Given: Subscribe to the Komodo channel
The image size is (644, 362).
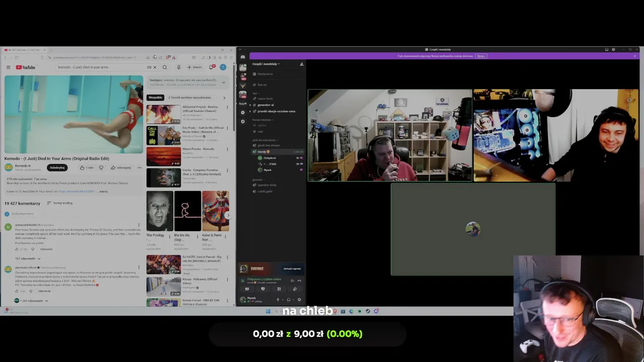Looking at the screenshot, I should click(x=57, y=167).
